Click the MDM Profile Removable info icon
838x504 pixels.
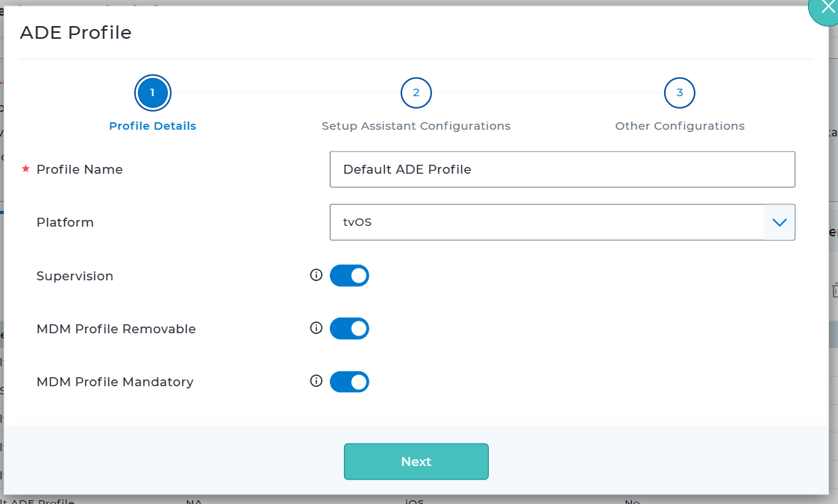tap(316, 328)
